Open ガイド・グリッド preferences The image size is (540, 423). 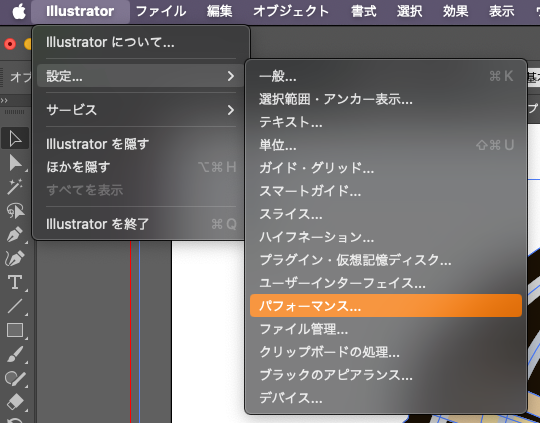pyautogui.click(x=386, y=168)
